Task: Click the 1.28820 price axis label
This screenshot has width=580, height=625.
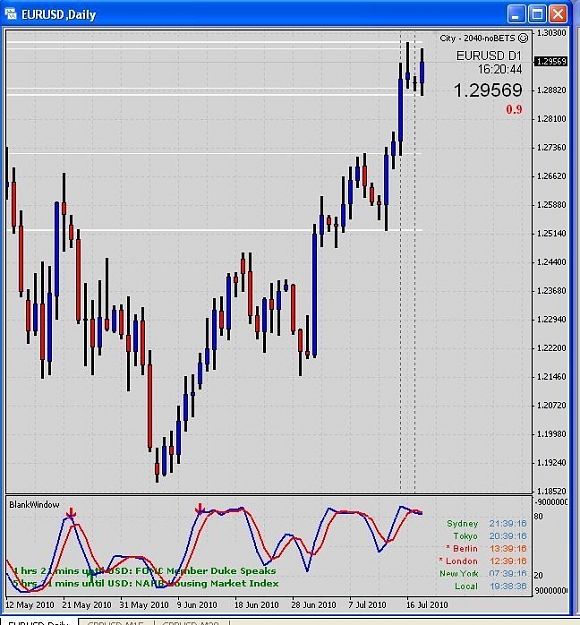Action: point(552,90)
